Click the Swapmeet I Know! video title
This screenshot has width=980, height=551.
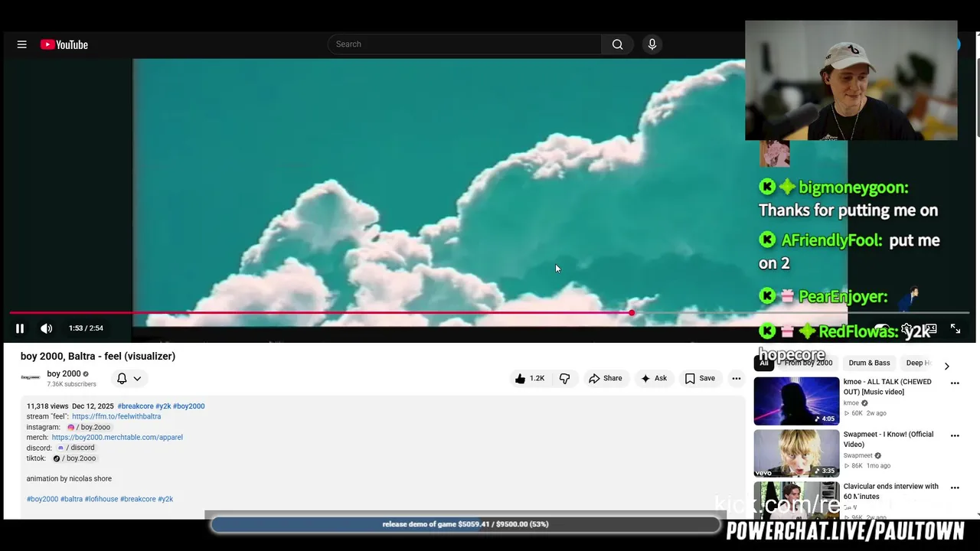pyautogui.click(x=888, y=439)
